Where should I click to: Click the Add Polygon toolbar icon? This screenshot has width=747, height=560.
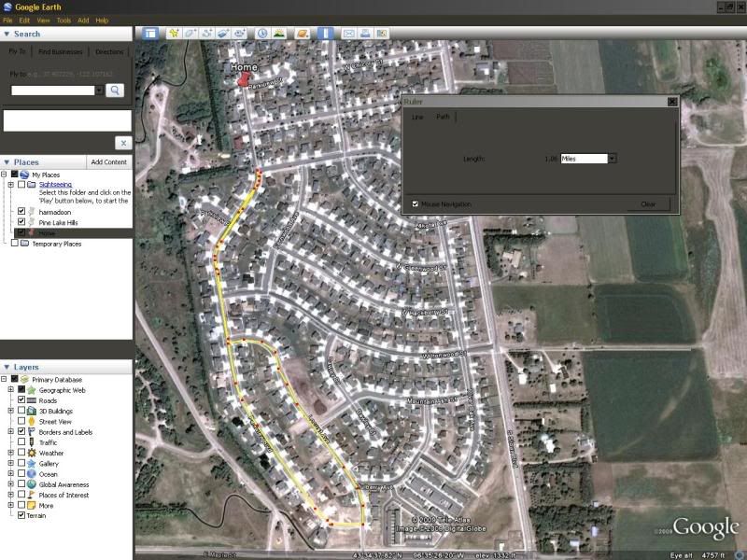tap(190, 33)
